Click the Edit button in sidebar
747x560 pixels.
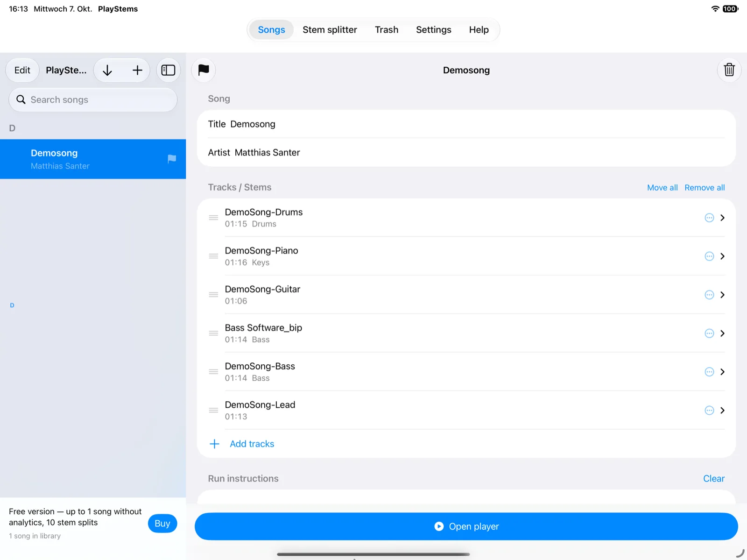(x=22, y=70)
